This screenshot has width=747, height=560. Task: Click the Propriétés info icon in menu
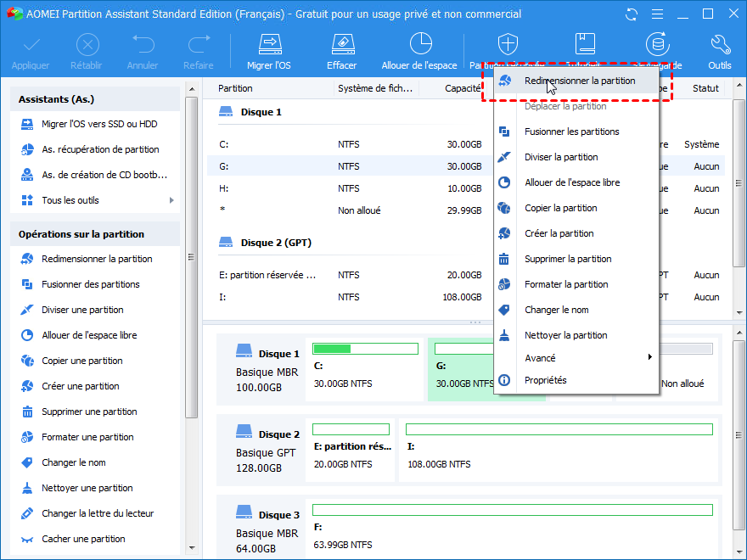504,380
